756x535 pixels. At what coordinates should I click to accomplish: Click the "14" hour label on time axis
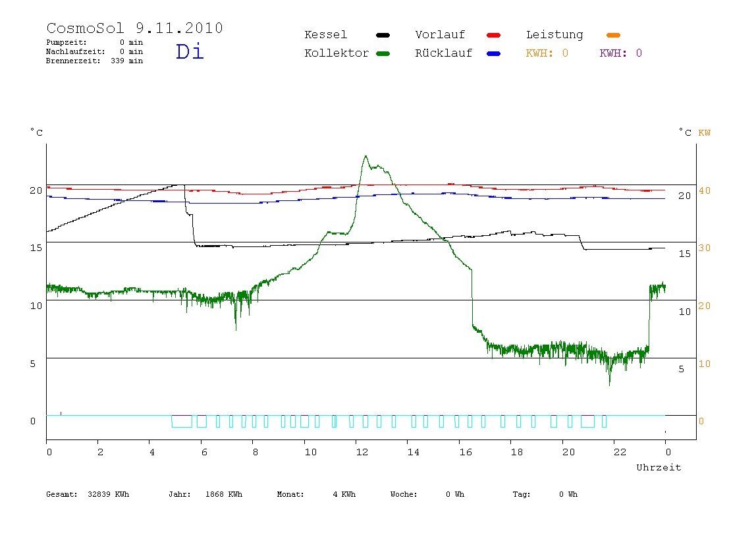click(x=413, y=452)
